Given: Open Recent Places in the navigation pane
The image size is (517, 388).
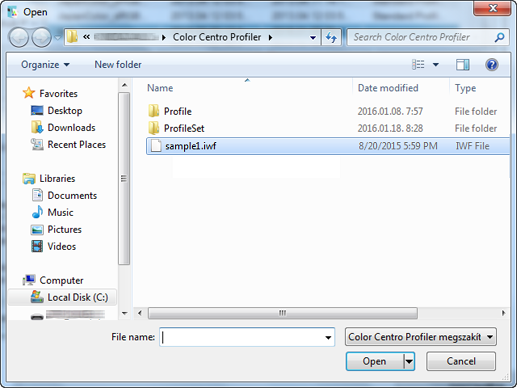Looking at the screenshot, I should pyautogui.click(x=77, y=144).
